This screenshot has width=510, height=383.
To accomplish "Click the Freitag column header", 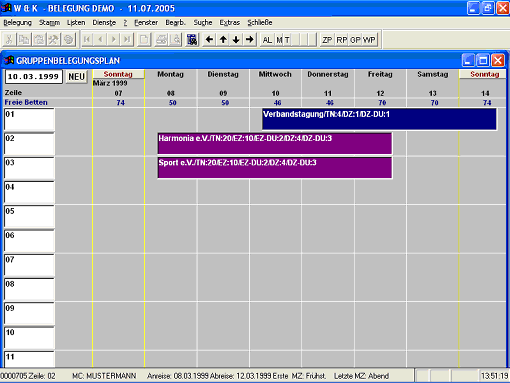I will [x=380, y=74].
